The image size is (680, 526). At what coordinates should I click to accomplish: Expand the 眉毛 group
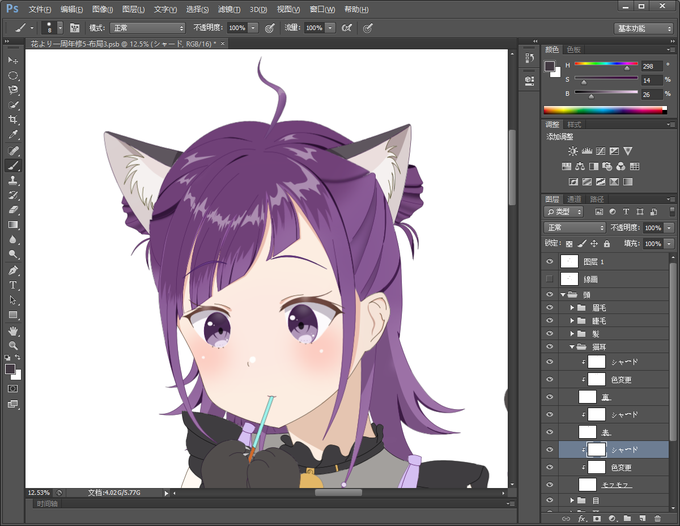[572, 307]
